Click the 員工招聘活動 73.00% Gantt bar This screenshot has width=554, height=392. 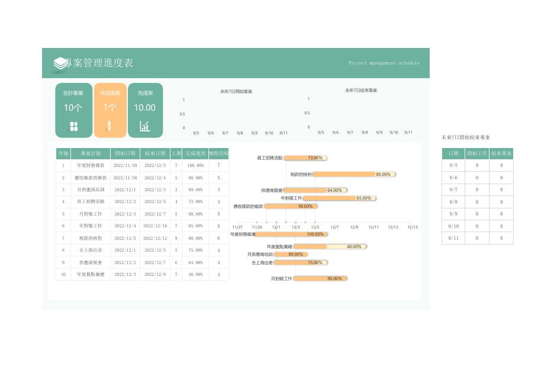[x=305, y=158]
